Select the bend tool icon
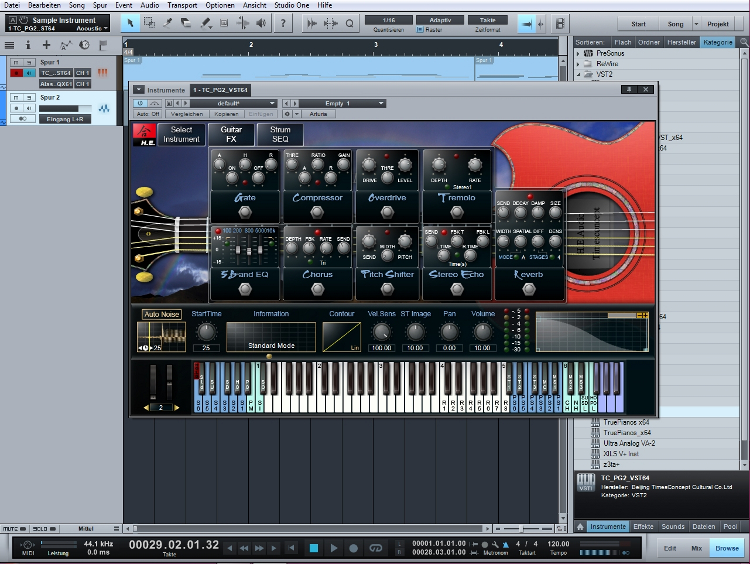Screen dimensions: 750x564 pyautogui.click(x=243, y=23)
